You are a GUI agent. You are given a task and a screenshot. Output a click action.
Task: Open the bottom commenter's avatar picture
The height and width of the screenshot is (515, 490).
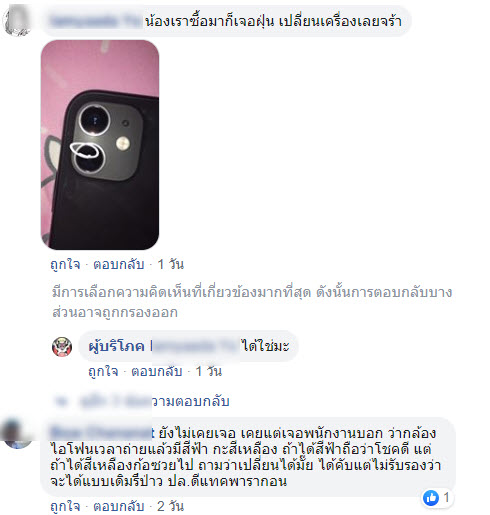point(17,433)
